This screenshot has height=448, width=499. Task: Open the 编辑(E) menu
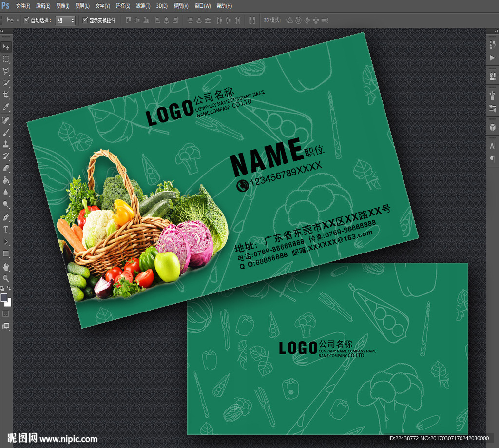tap(43, 6)
